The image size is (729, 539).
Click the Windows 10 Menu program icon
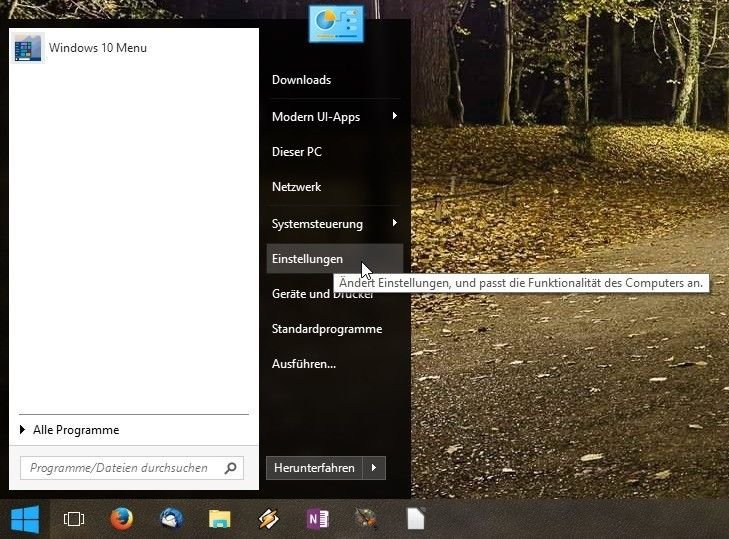[x=27, y=48]
